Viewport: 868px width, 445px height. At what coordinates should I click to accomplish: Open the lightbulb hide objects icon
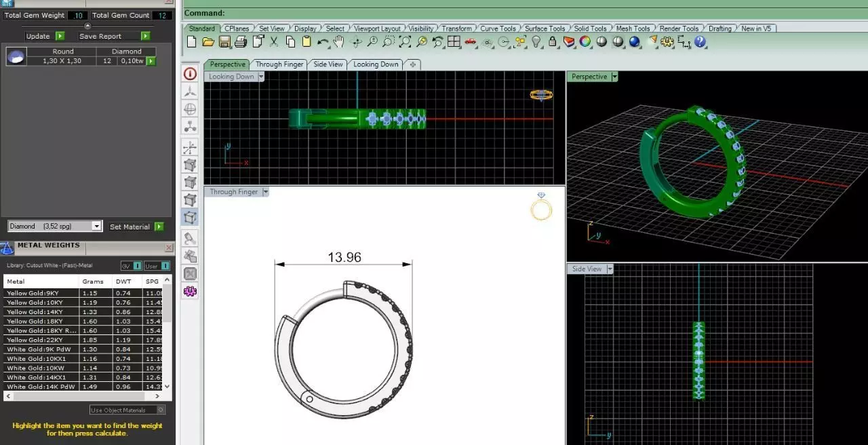tap(536, 42)
